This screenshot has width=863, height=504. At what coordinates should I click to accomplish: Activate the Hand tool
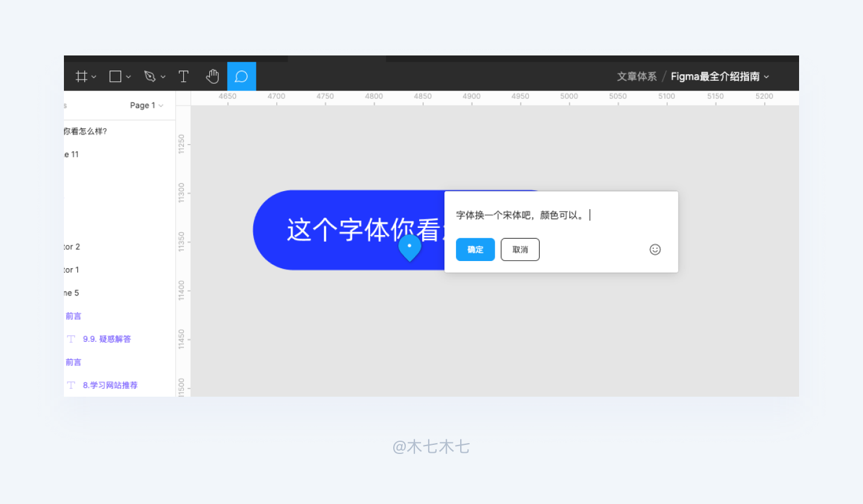coord(212,77)
